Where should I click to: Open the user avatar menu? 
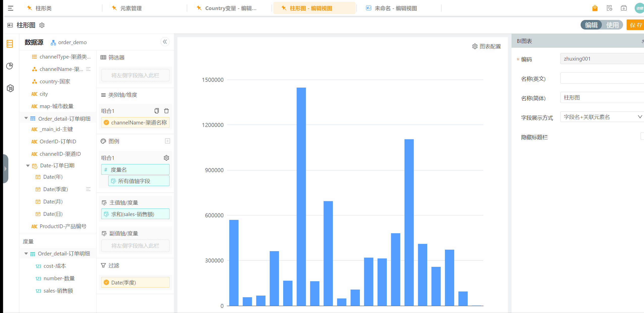(x=639, y=8)
